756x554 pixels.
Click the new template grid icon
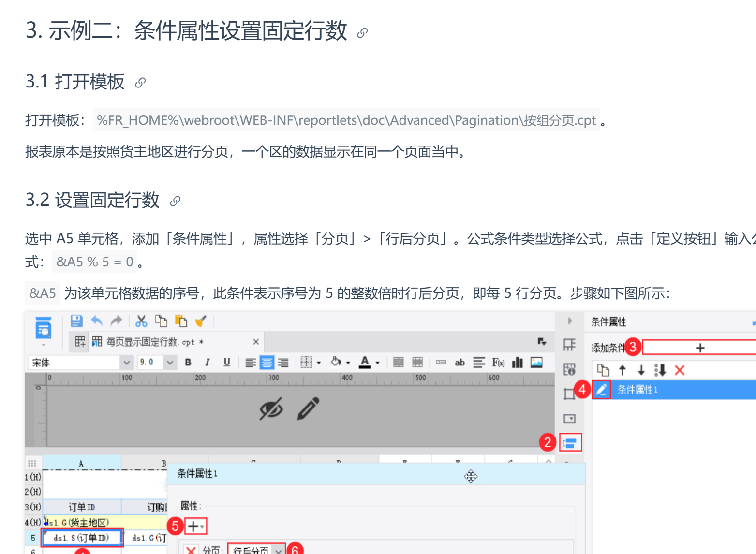(x=80, y=342)
